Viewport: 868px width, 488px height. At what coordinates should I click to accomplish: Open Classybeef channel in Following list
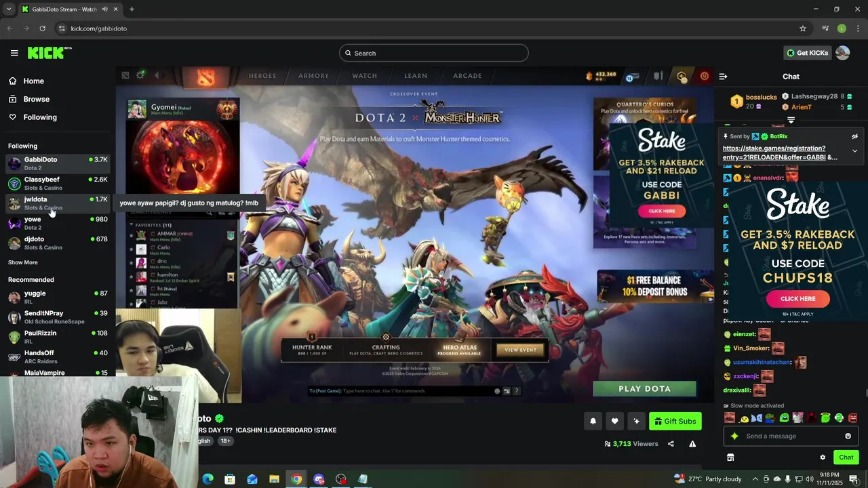58,183
